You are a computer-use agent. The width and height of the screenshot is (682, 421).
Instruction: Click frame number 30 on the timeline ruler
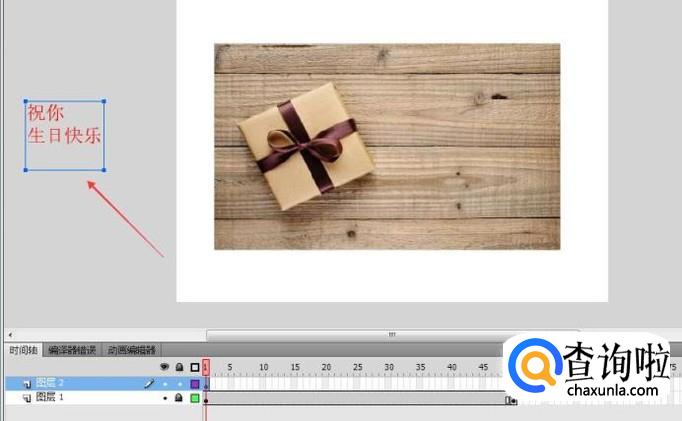[389, 368]
